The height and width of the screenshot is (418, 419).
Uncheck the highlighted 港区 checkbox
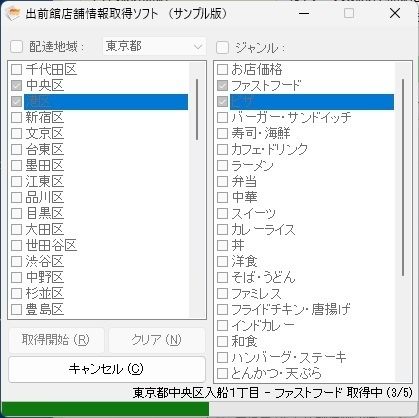(x=16, y=101)
